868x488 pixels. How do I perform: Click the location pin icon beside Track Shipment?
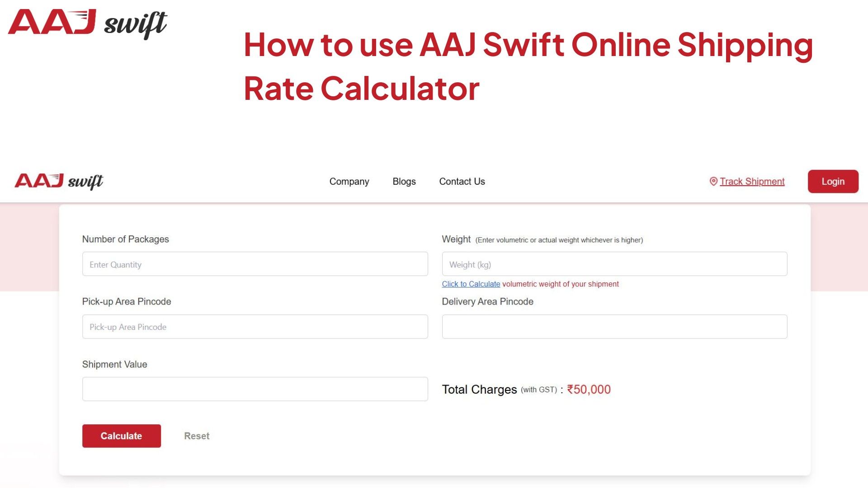coord(713,181)
